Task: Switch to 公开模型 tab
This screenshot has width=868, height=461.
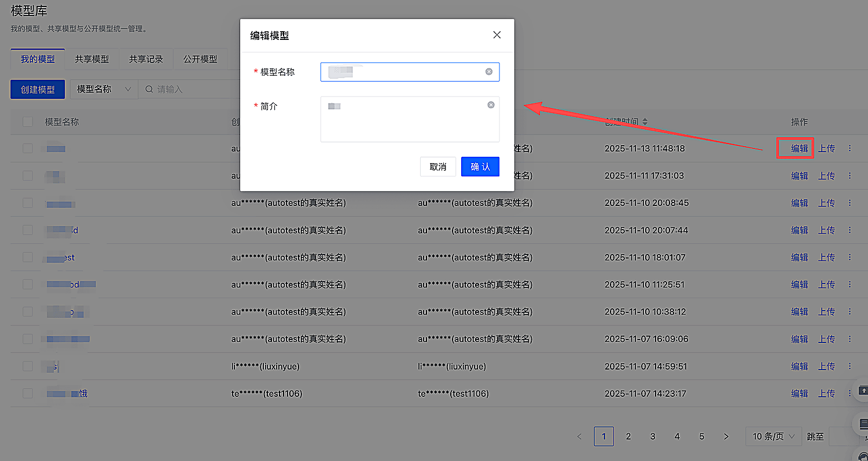Action: point(200,59)
